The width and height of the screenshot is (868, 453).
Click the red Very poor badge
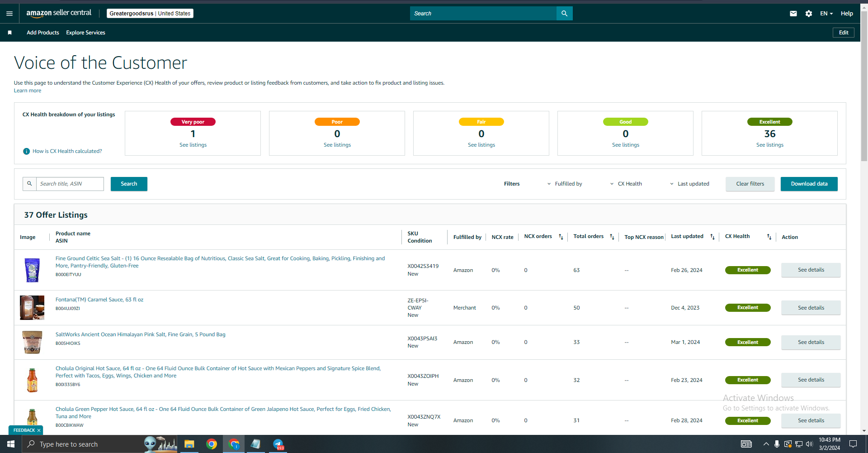point(193,122)
